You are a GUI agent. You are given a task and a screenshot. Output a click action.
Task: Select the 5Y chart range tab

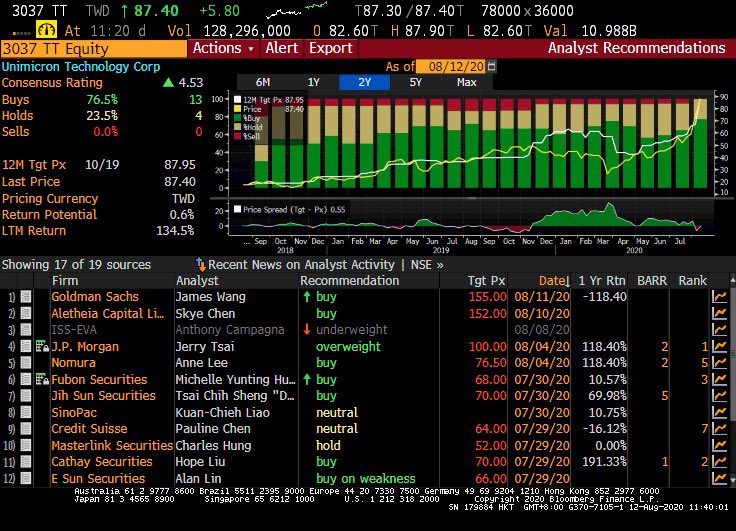(415, 82)
